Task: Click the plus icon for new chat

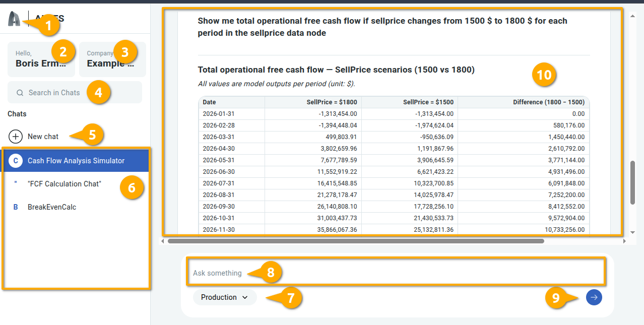Action: click(16, 137)
